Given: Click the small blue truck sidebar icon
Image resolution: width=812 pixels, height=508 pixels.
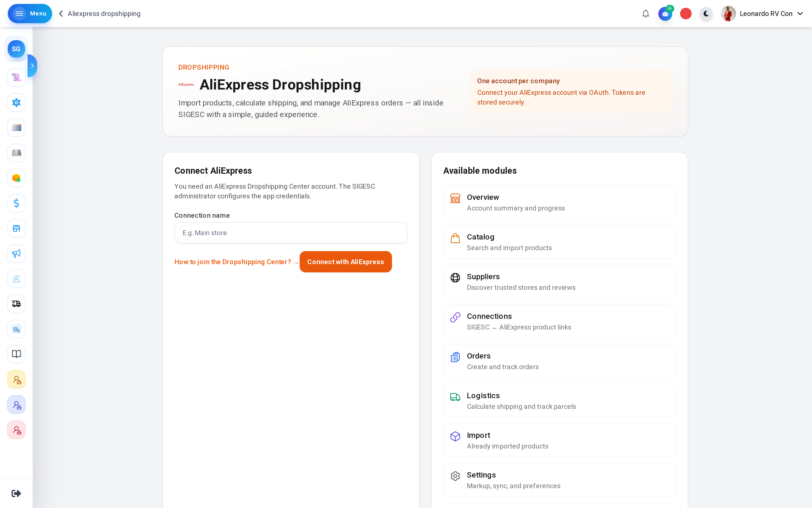Looking at the screenshot, I should [16, 329].
